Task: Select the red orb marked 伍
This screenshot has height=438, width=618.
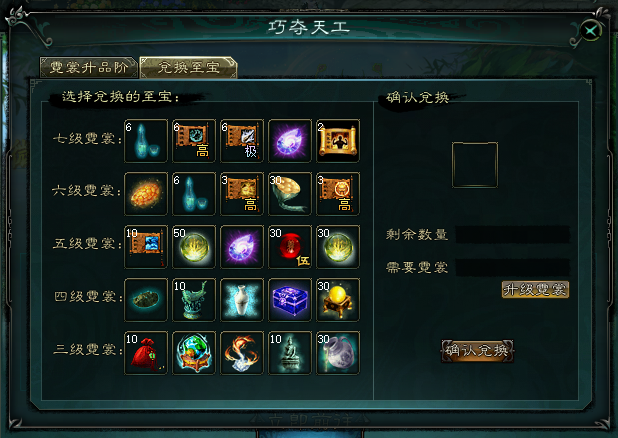Action: [290, 247]
